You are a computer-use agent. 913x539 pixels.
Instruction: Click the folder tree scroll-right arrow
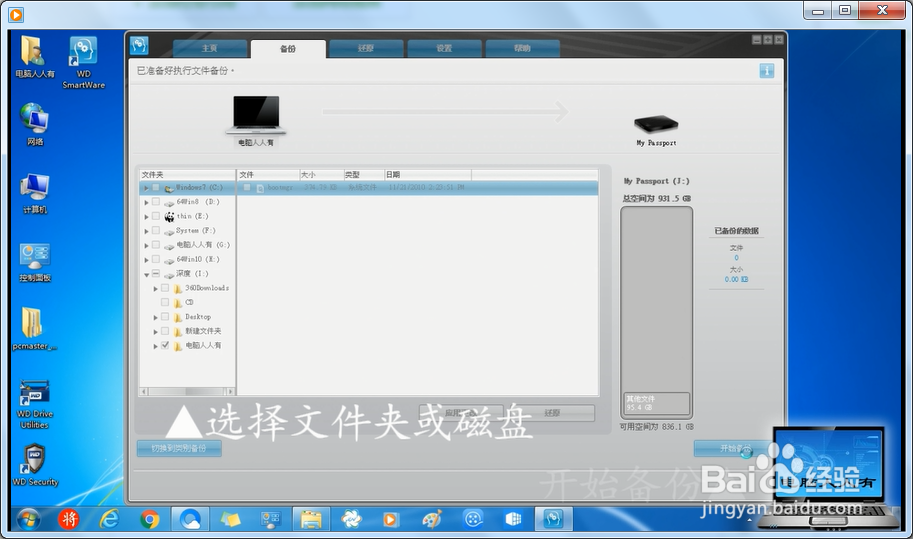coord(231,392)
